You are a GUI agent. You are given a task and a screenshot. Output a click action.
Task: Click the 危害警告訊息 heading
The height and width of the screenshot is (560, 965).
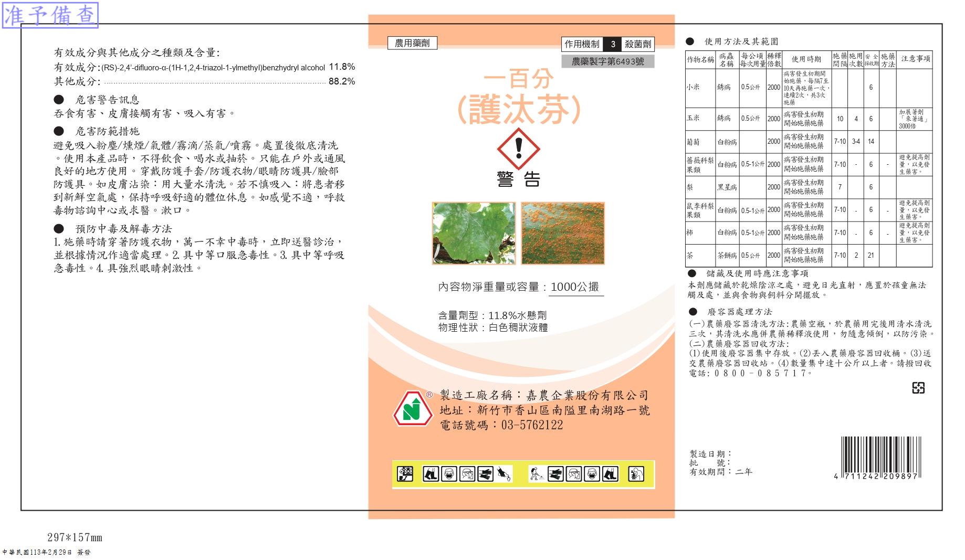[x=108, y=100]
